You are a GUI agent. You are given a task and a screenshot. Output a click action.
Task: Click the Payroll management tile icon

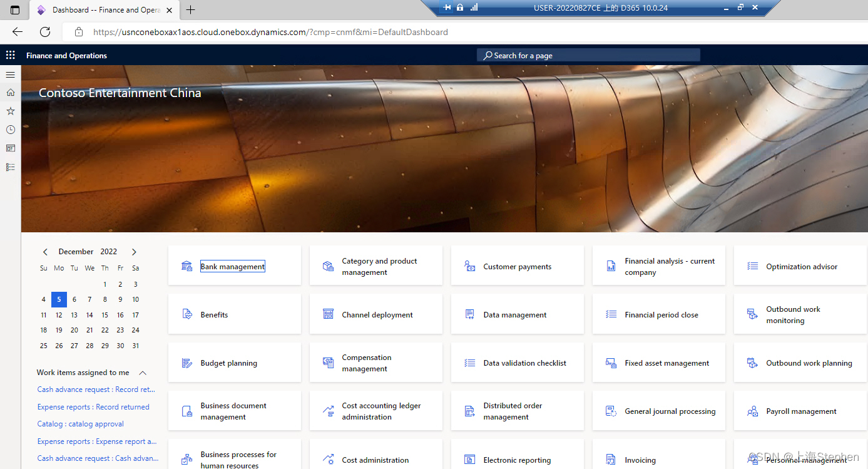[752, 411]
